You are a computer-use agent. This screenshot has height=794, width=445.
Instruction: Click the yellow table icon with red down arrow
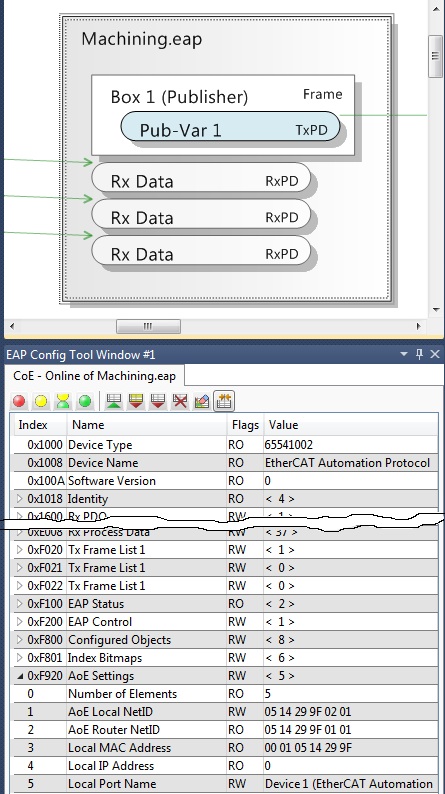point(136,401)
